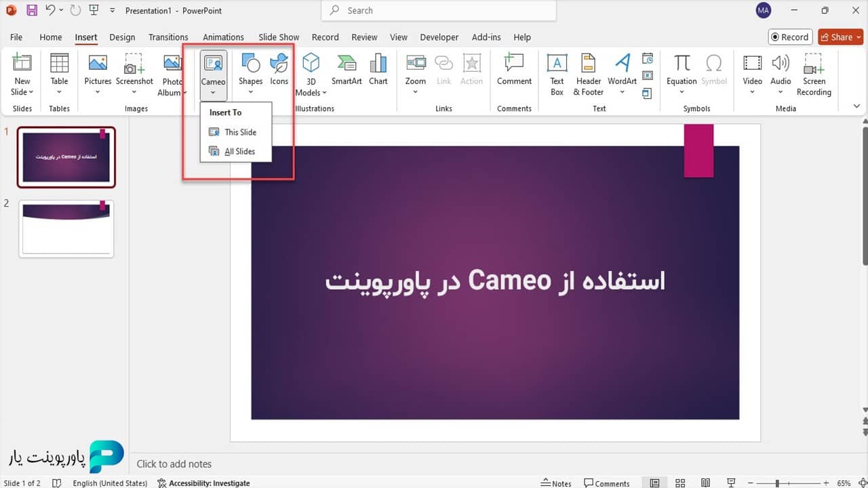This screenshot has width=868, height=488.
Task: Switch to the Home tab
Action: pyautogui.click(x=51, y=37)
